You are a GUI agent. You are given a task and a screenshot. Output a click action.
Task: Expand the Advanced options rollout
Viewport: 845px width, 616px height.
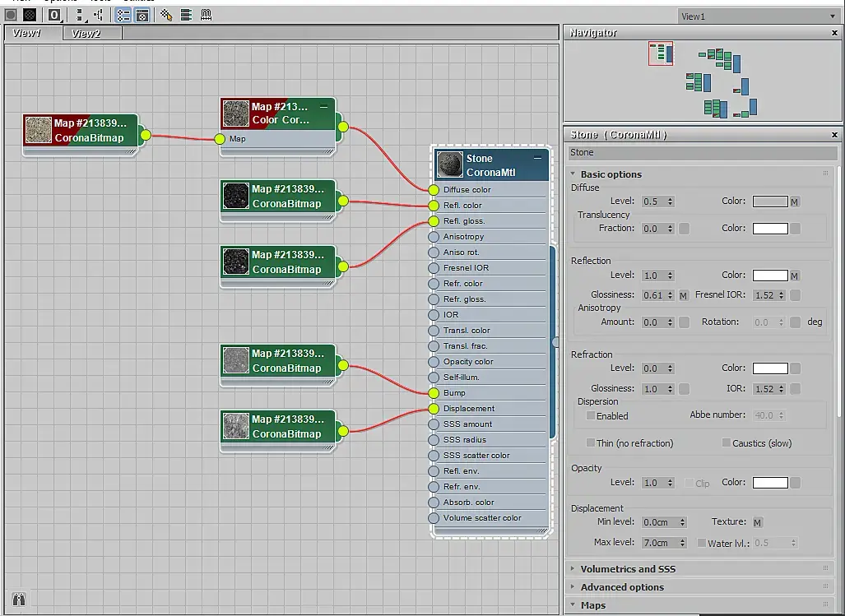point(622,587)
